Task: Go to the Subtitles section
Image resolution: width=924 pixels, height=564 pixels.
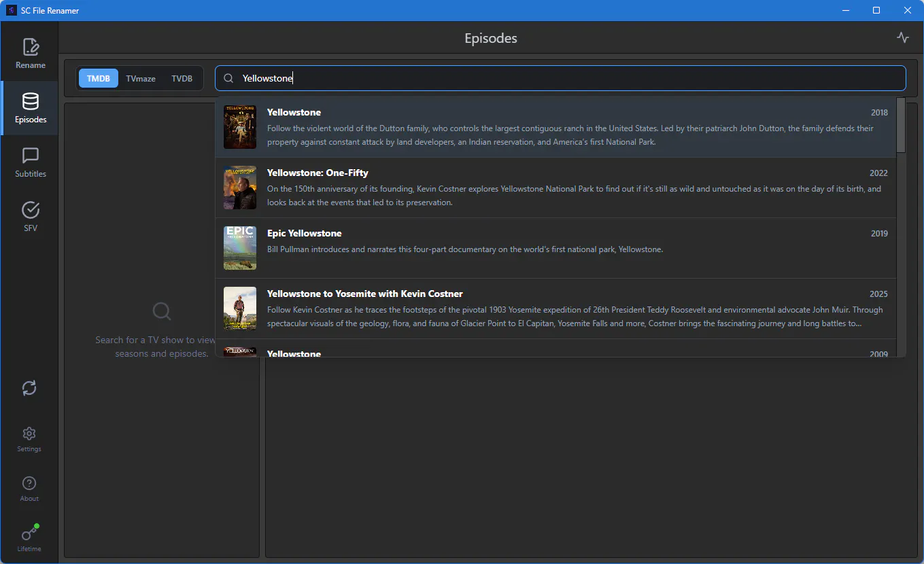Action: tap(30, 162)
